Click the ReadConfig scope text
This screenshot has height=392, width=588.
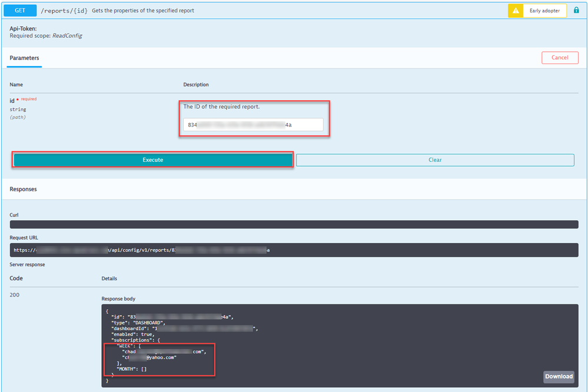[x=67, y=36]
